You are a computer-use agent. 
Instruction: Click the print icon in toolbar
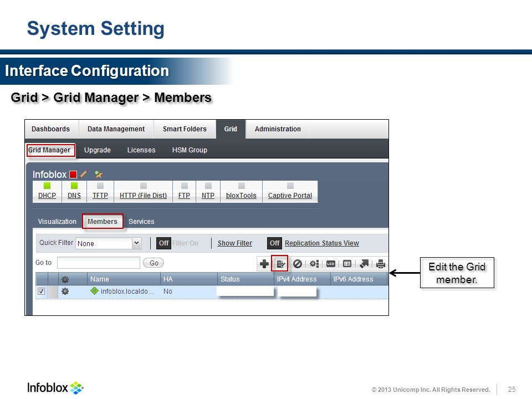(380, 264)
